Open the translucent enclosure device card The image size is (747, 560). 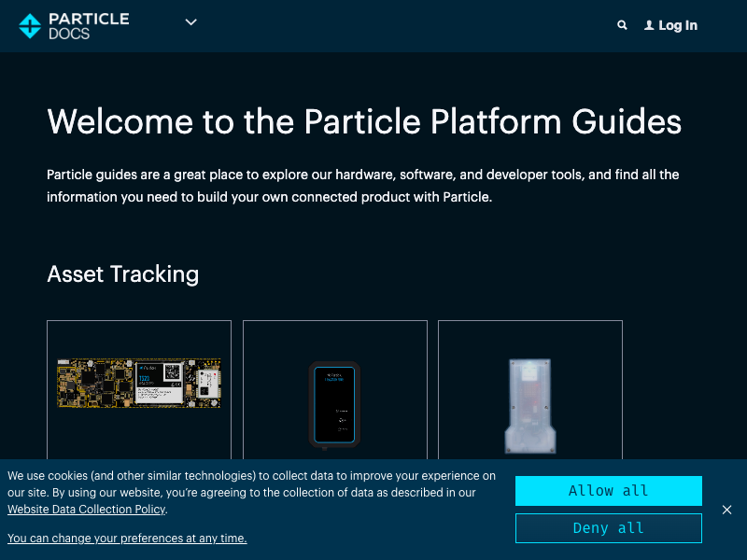click(530, 389)
